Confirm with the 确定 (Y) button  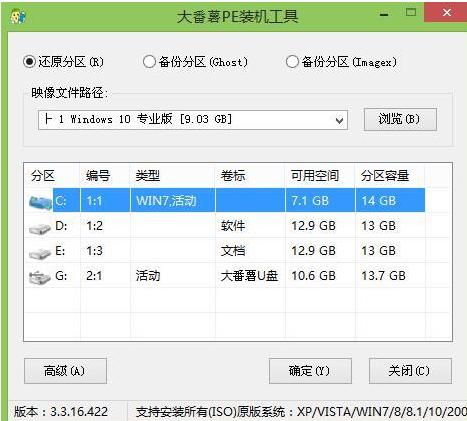pyautogui.click(x=310, y=371)
